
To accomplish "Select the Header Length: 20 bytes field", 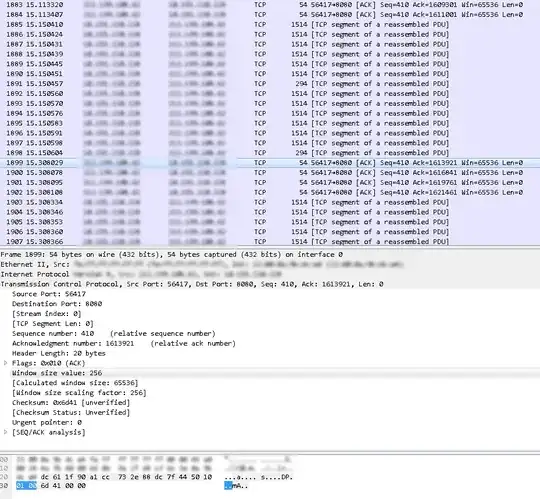I will (x=59, y=353).
